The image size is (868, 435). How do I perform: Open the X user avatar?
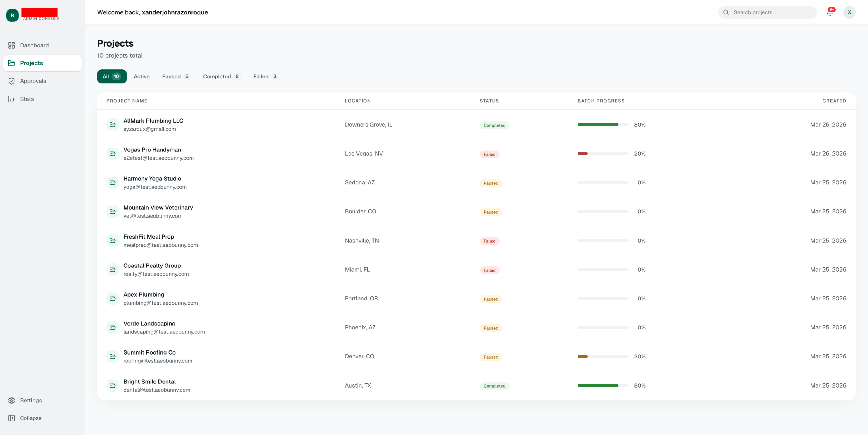(x=849, y=12)
